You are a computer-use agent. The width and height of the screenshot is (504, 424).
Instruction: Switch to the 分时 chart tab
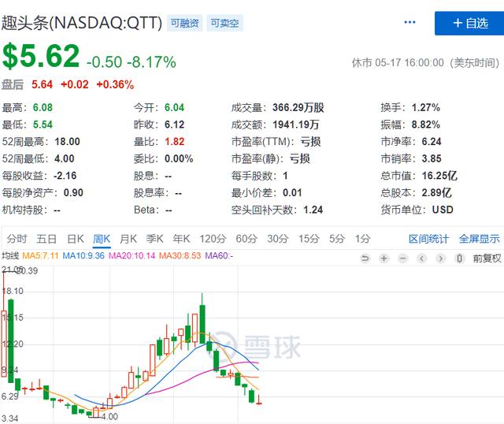(x=17, y=239)
